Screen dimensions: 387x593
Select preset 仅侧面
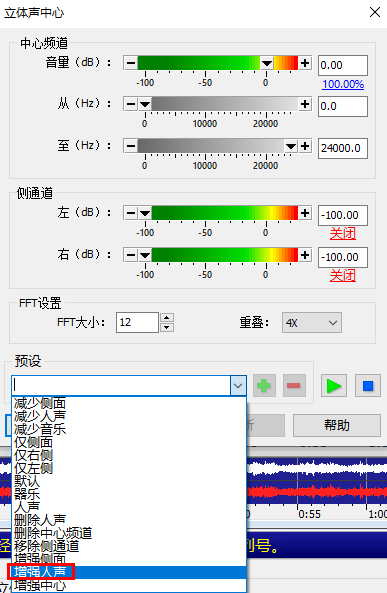click(129, 442)
